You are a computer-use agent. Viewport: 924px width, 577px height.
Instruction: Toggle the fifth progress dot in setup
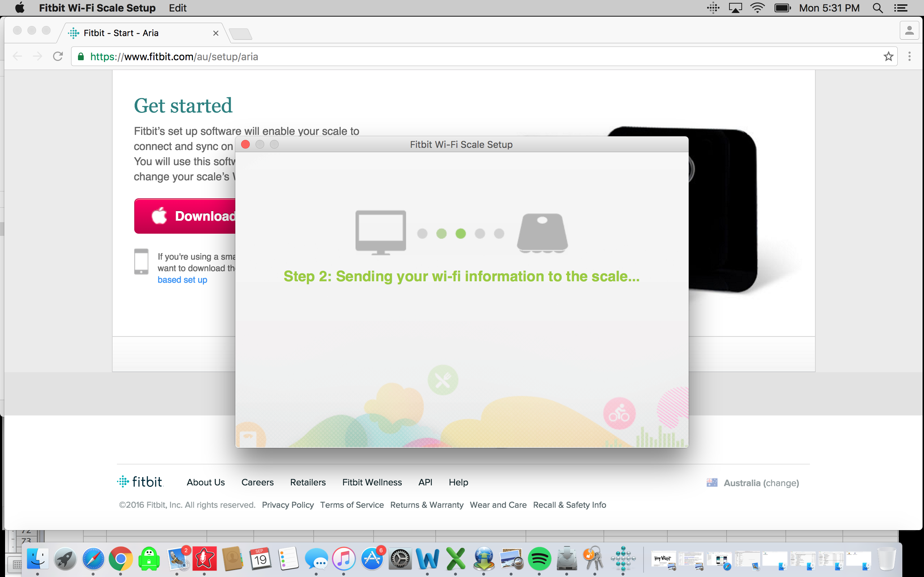pyautogui.click(x=500, y=233)
